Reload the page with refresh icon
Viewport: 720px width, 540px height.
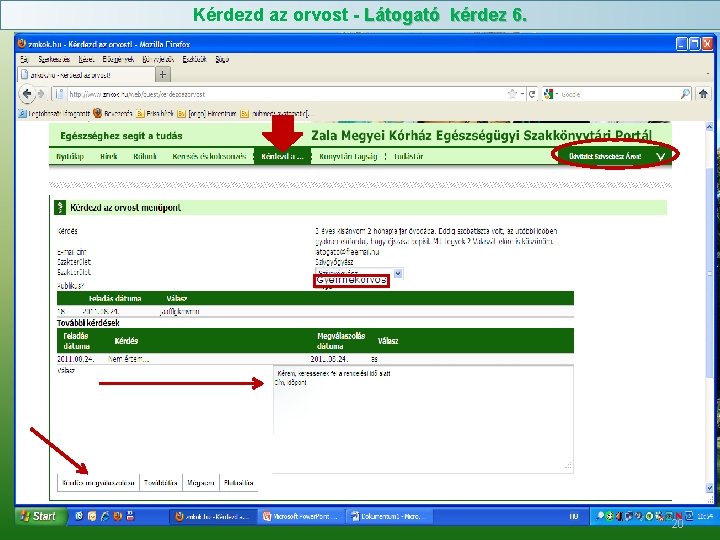pos(532,94)
